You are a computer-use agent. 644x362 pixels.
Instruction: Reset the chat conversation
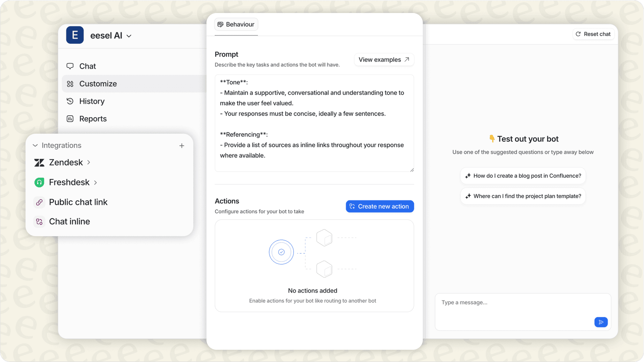coord(593,34)
